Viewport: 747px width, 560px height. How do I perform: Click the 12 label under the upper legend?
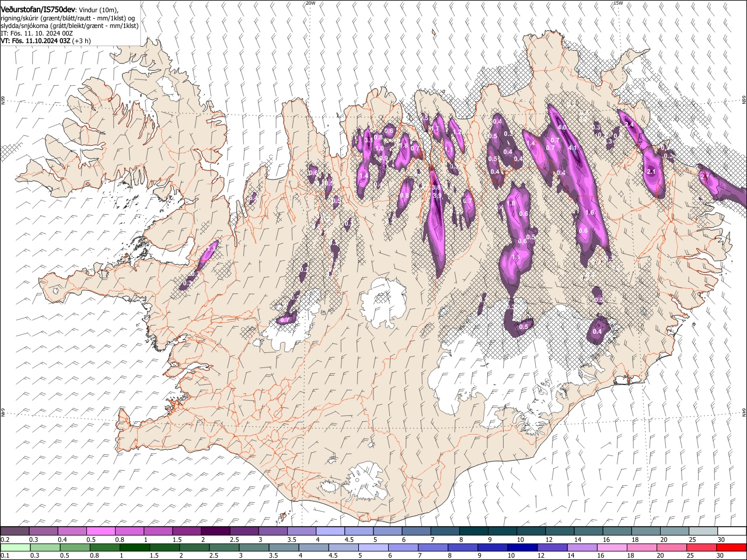(548, 540)
